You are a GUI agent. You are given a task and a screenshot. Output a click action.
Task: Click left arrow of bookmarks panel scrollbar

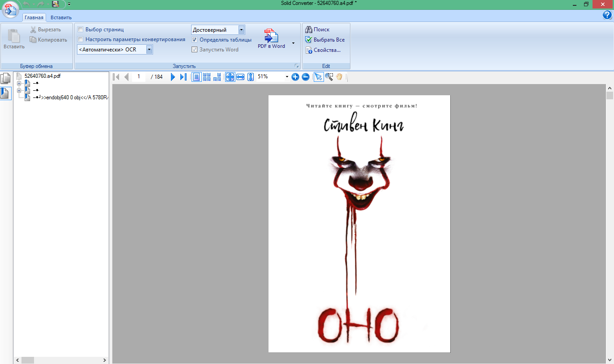click(x=17, y=360)
